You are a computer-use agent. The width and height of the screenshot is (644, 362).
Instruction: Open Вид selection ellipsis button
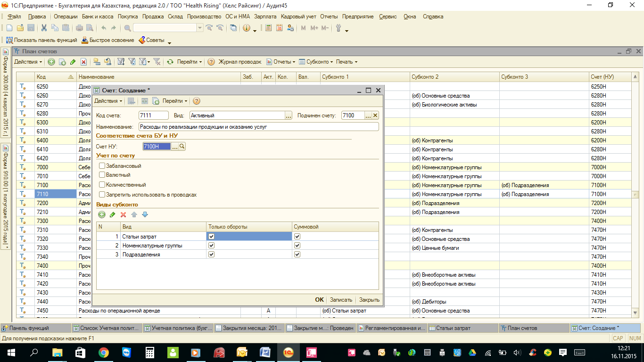(x=289, y=115)
